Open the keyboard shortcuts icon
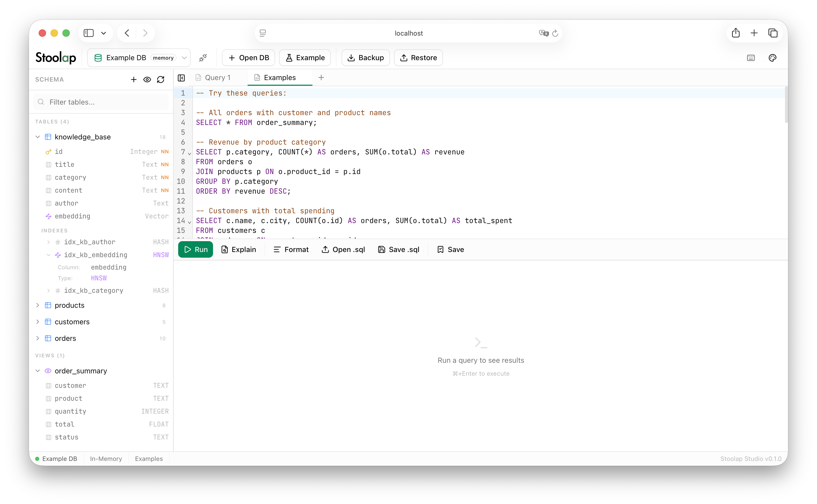 pos(751,58)
